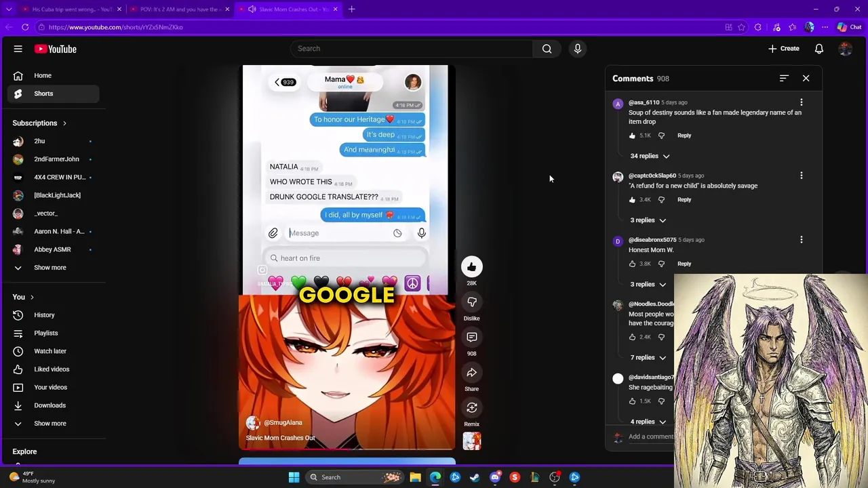Switch to 'POV: It's 2 AM' tab
868x488 pixels.
pyautogui.click(x=180, y=9)
